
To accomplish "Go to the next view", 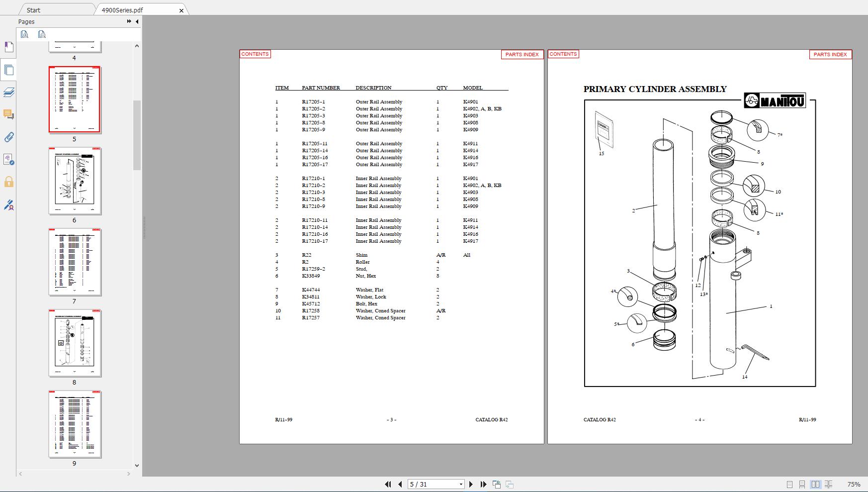I will [510, 484].
